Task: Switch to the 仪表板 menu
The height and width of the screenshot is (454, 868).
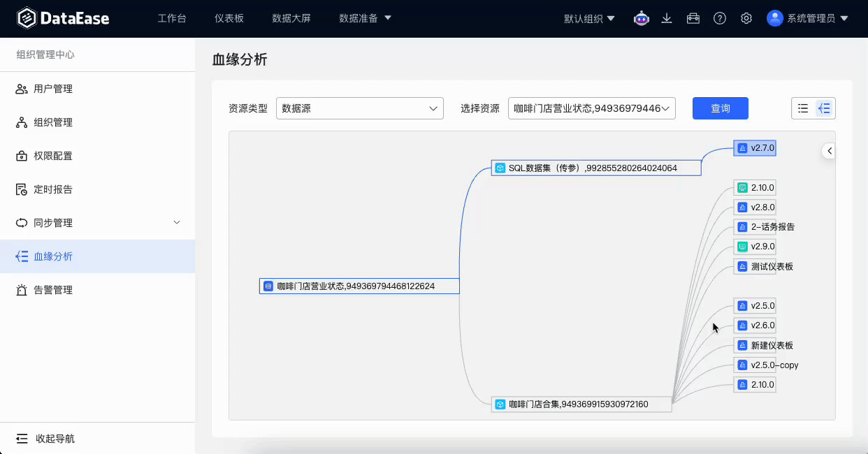Action: [229, 18]
